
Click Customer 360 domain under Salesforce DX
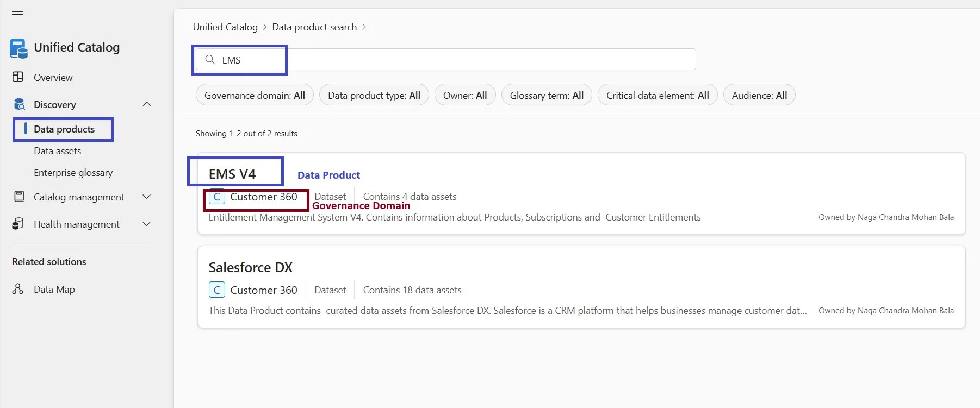(264, 290)
